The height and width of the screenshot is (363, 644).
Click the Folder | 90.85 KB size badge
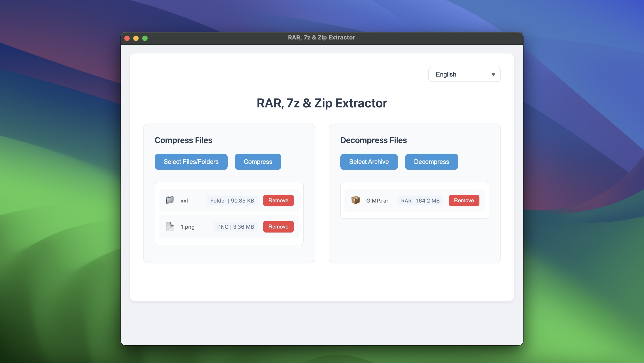232,201
